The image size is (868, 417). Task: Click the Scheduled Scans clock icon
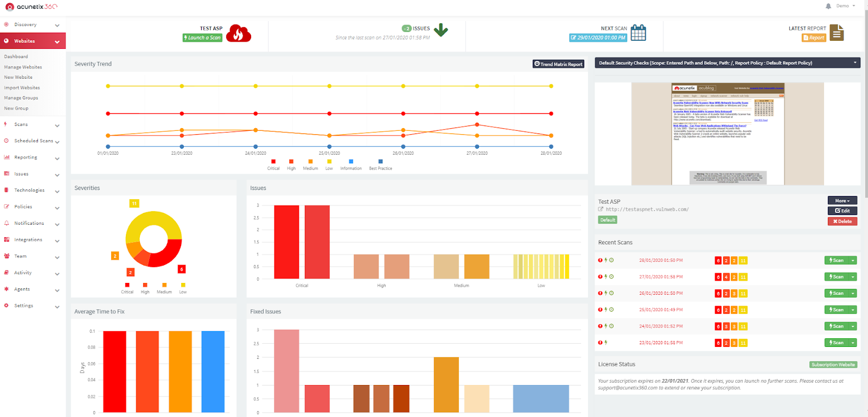tap(7, 141)
